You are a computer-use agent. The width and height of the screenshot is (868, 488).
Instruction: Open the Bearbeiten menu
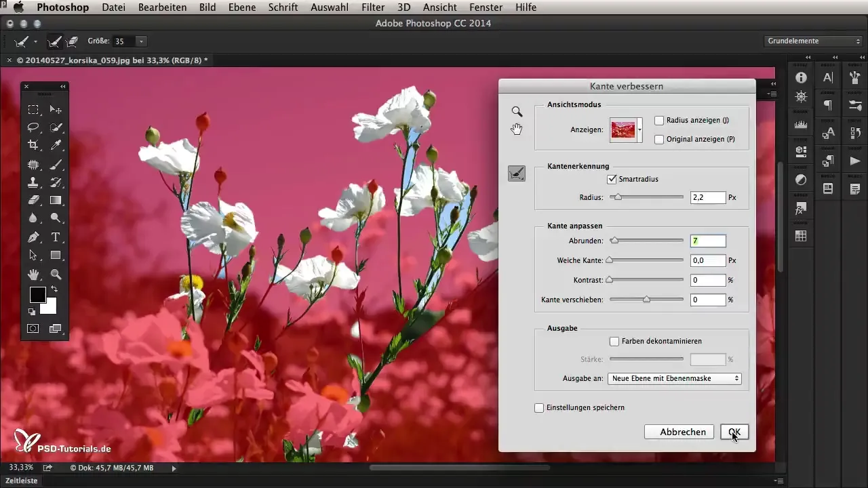pyautogui.click(x=162, y=7)
